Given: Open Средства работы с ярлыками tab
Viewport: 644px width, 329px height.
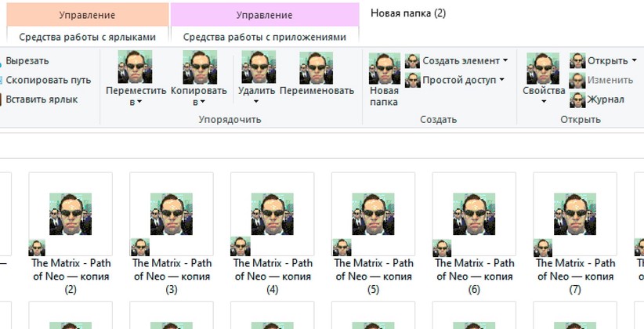Looking at the screenshot, I should pyautogui.click(x=87, y=37).
